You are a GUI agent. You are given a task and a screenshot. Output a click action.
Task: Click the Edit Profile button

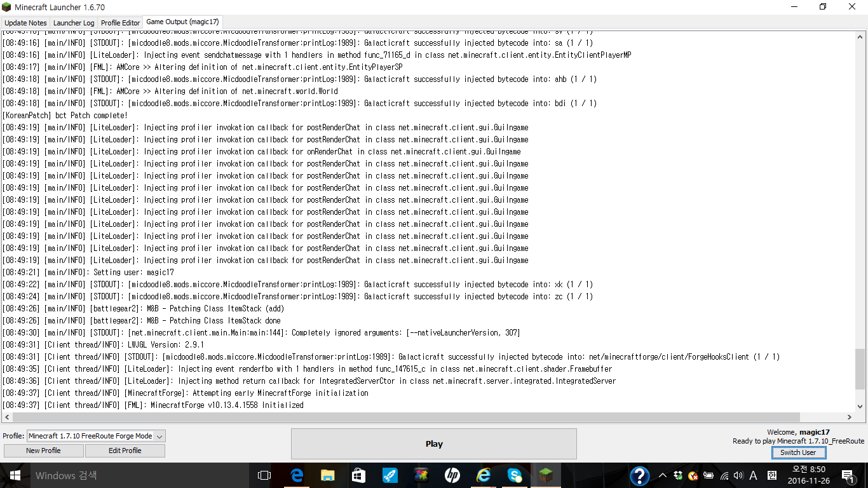point(125,451)
